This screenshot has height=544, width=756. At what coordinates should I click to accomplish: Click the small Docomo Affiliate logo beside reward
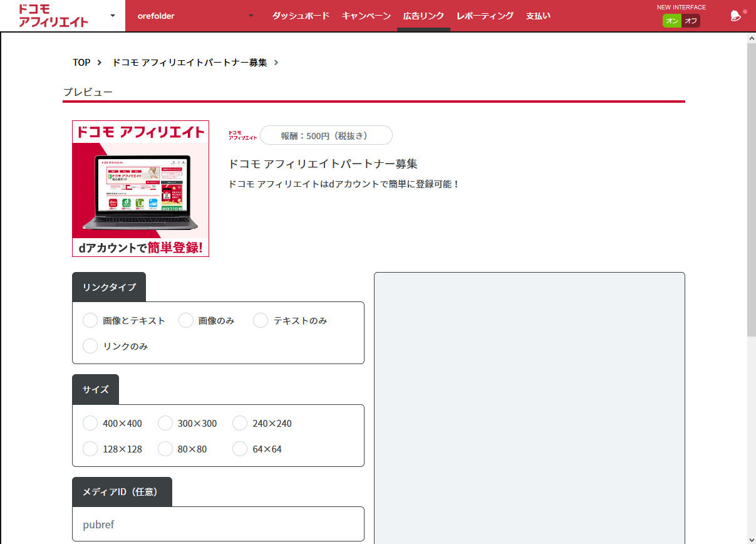coord(242,135)
